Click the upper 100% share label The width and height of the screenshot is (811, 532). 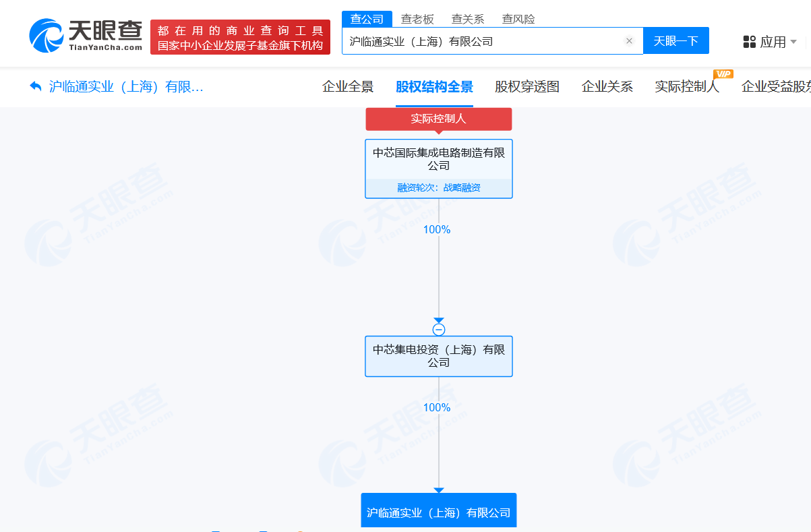[437, 230]
